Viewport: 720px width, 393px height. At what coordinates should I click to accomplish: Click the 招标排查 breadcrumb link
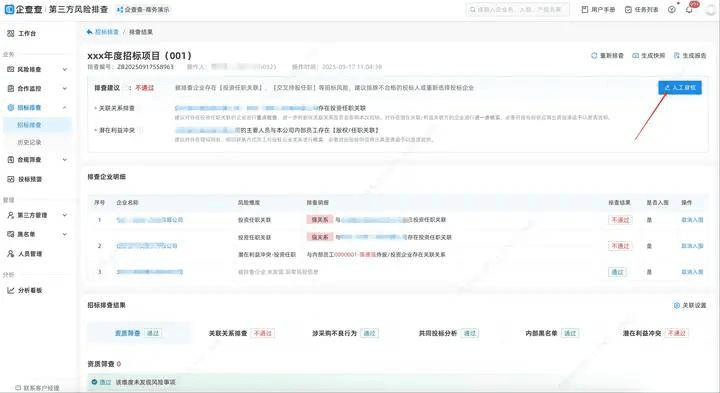(107, 32)
